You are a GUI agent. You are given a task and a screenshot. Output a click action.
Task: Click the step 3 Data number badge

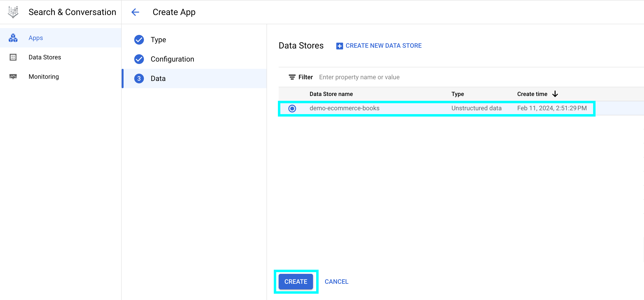point(139,79)
